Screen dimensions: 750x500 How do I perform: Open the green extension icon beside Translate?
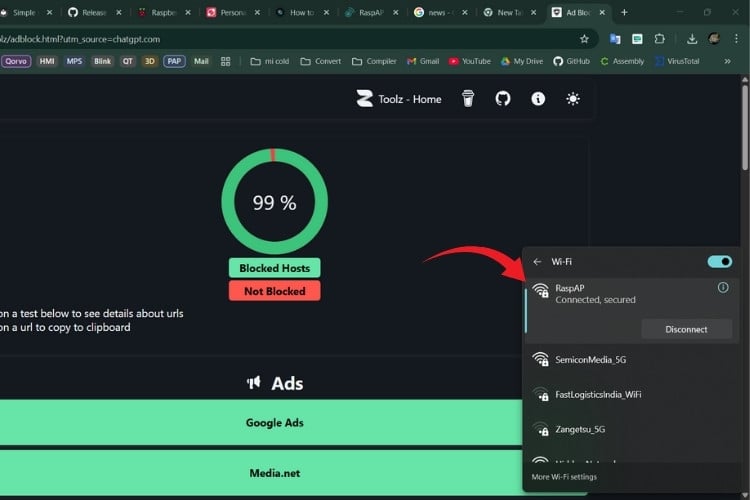(637, 39)
